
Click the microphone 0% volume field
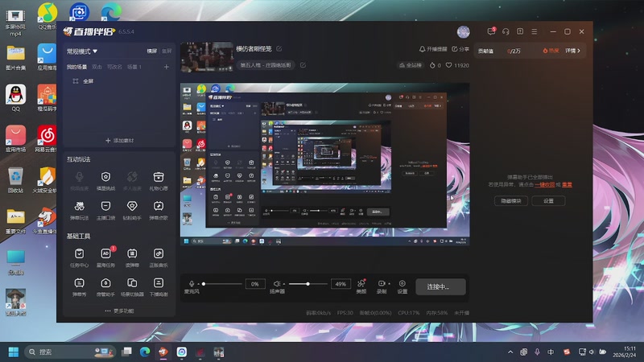click(x=254, y=284)
